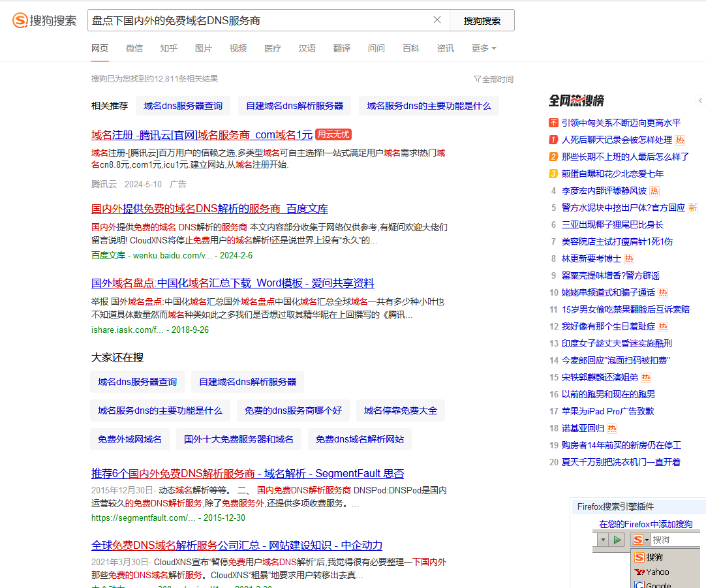Click 域名停靠免费大全 related search
This screenshot has height=588, width=706.
(400, 410)
